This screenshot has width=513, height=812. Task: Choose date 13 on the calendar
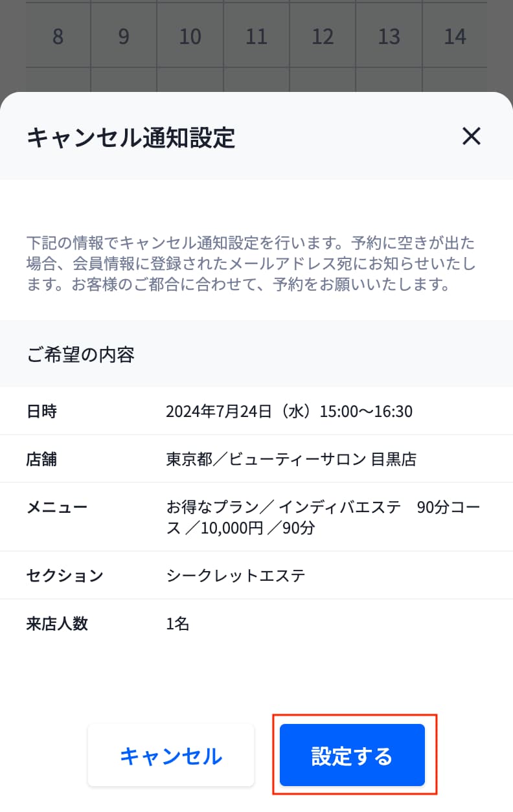click(389, 36)
